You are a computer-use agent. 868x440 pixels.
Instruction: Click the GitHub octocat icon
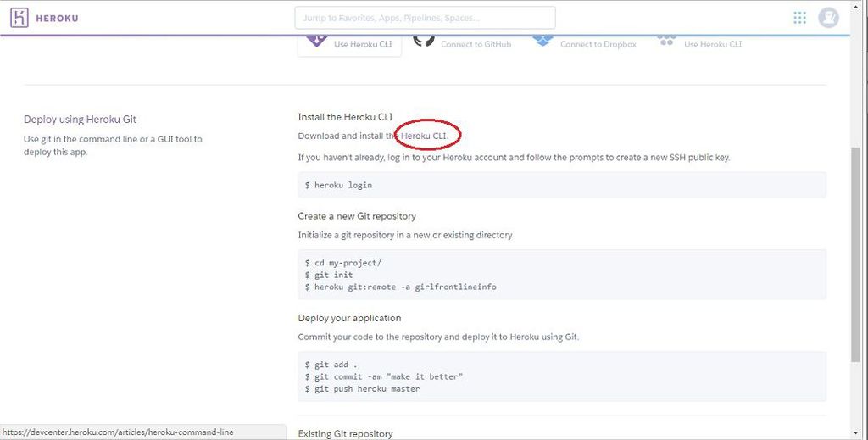click(424, 41)
